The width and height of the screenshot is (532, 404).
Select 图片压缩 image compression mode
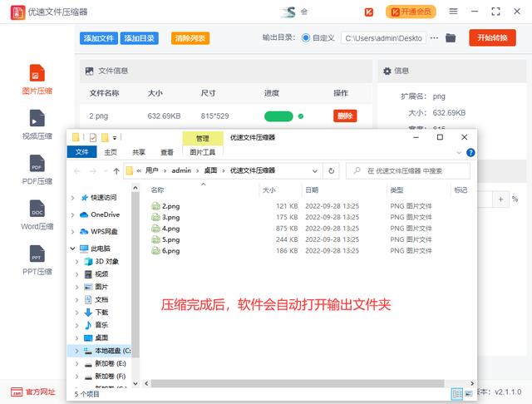37,79
